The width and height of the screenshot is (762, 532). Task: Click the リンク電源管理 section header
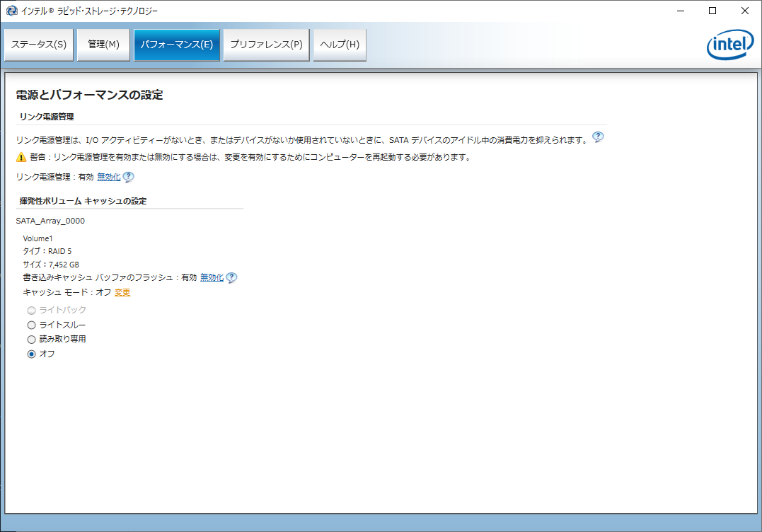click(47, 117)
